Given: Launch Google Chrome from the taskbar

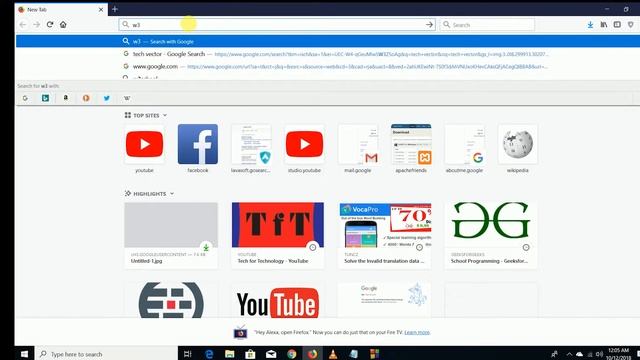Looking at the screenshot, I should point(291,354).
